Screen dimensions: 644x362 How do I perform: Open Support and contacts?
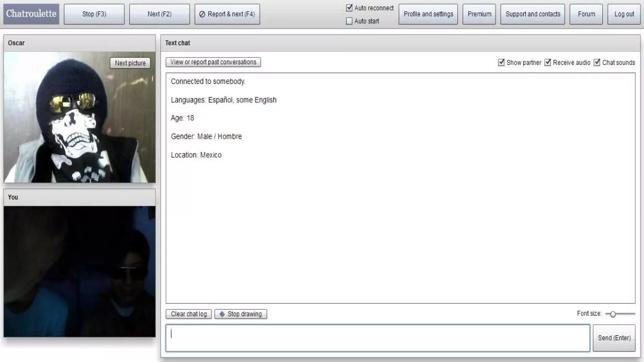tap(533, 14)
